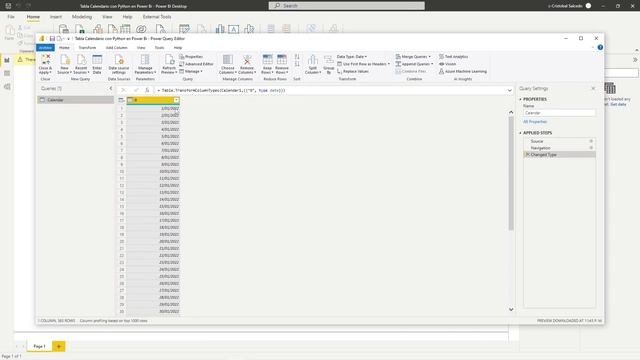
Task: Open settings gear for the Source step
Action: point(591,141)
